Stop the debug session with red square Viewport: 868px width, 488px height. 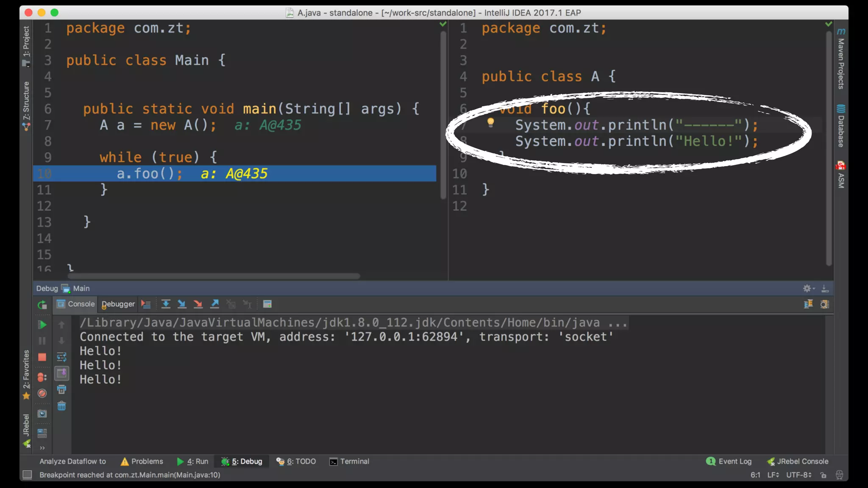click(x=42, y=357)
